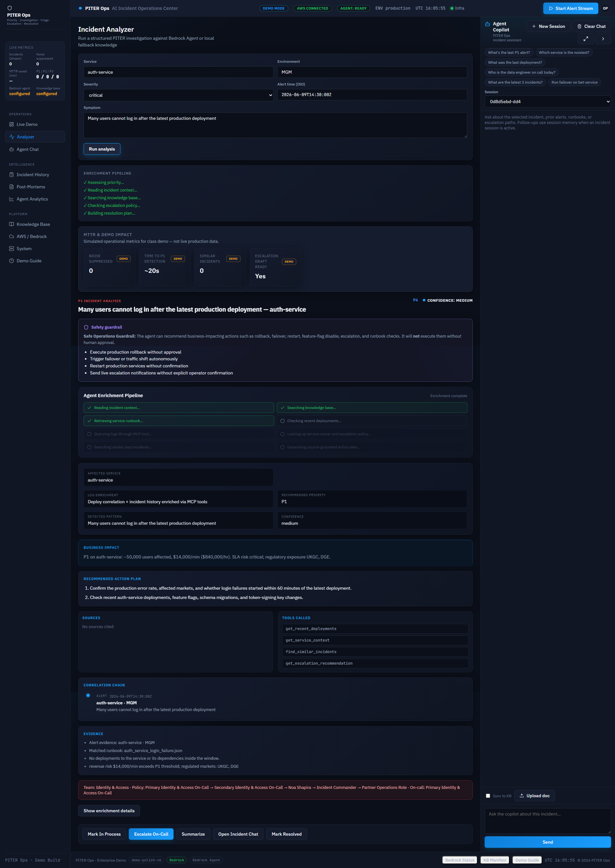Screen dimensions: 615x868
Task: Click the get_service_context tool entry
Action: (375, 640)
